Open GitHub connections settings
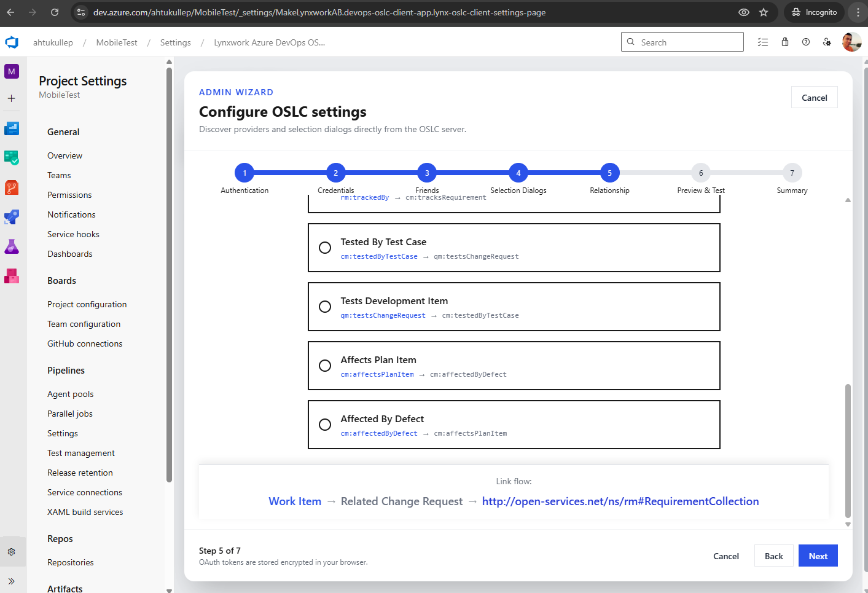This screenshot has height=593, width=868. 85,344
